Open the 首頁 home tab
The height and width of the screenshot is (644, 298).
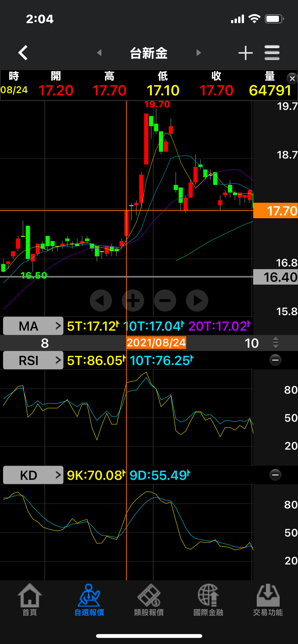tap(30, 600)
